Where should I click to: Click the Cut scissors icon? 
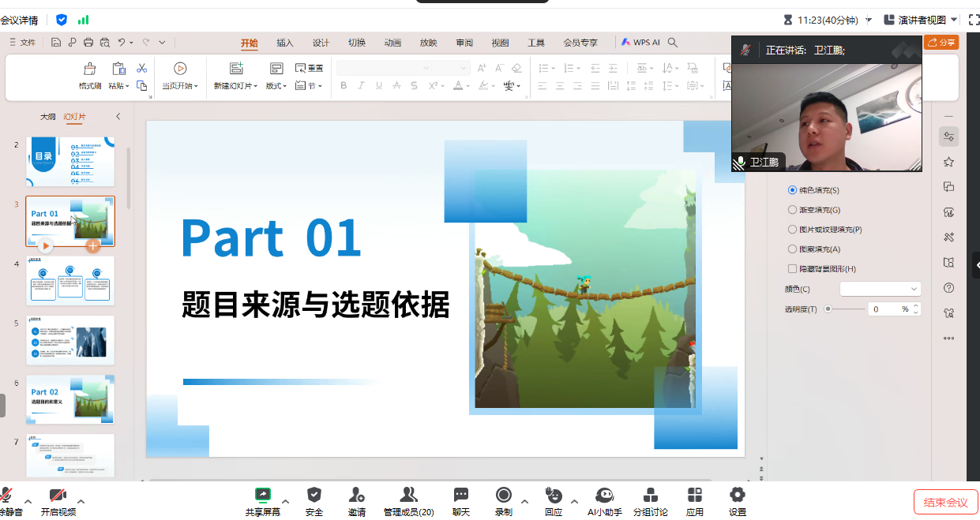pyautogui.click(x=142, y=69)
